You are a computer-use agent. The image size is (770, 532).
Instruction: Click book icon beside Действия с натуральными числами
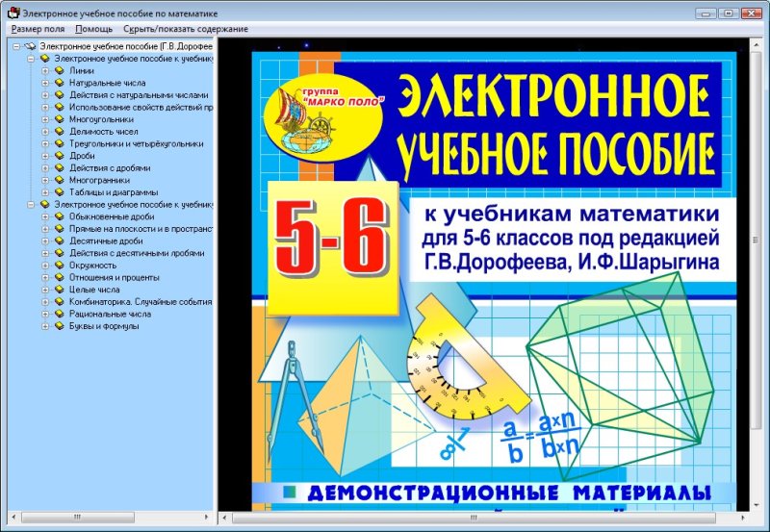point(60,95)
